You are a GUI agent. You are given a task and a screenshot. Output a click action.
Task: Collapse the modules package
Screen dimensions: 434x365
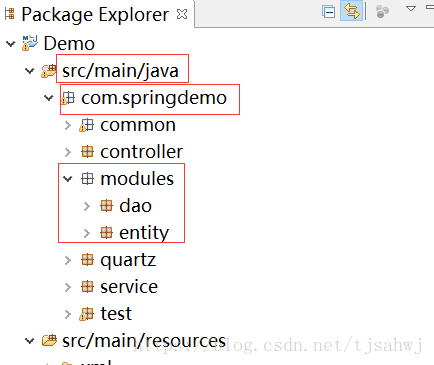click(68, 179)
